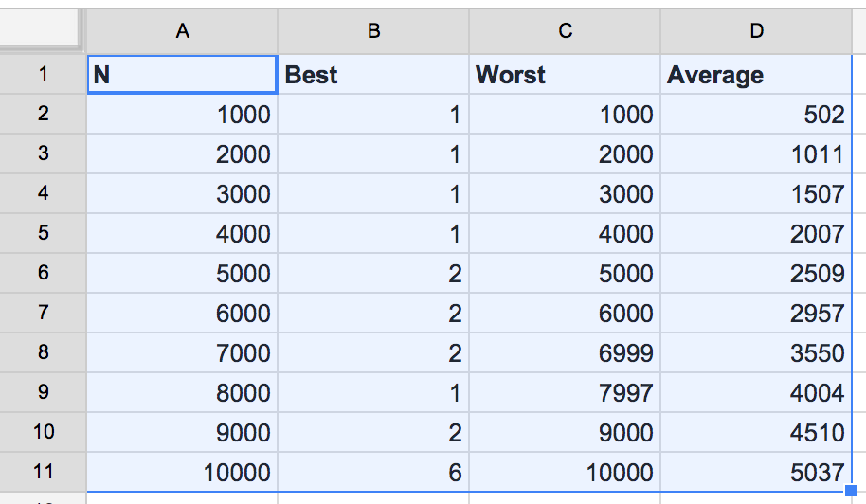Select N value 5000 cell
This screenshot has width=866, height=504.
click(x=182, y=274)
